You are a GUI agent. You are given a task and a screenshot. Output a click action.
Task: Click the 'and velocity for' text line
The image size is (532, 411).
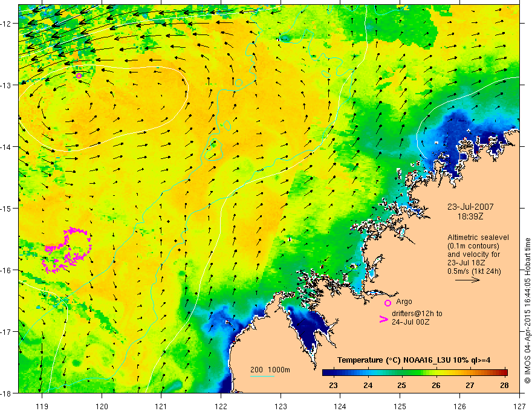pyautogui.click(x=473, y=254)
